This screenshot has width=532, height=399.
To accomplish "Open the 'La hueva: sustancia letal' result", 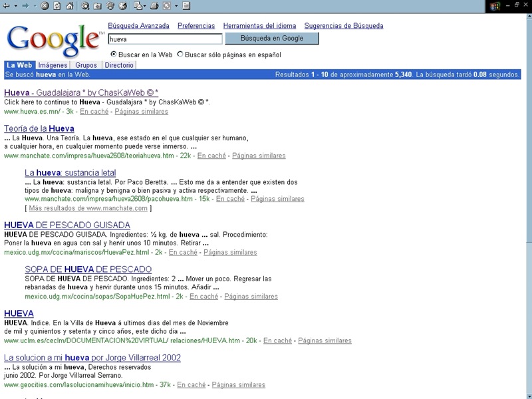I will tap(70, 173).
